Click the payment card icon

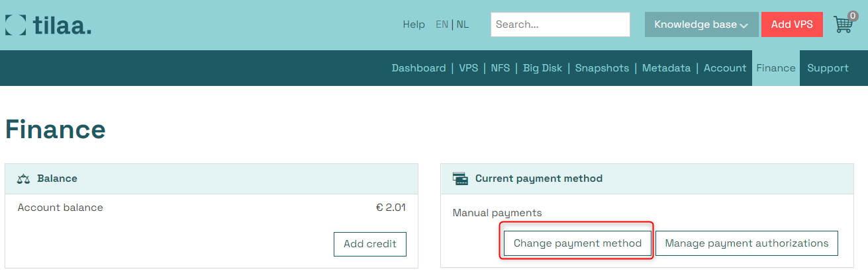click(x=460, y=178)
